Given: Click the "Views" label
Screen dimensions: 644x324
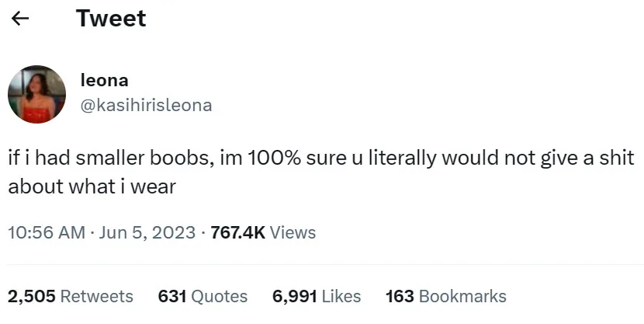Looking at the screenshot, I should [293, 232].
